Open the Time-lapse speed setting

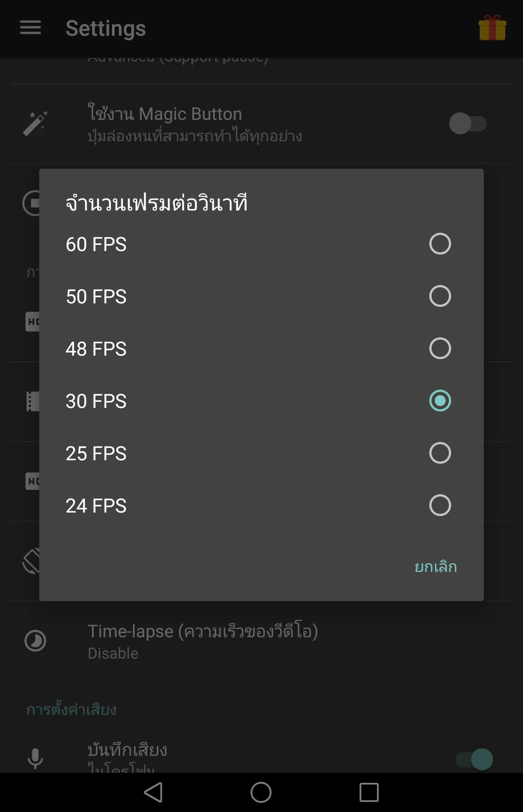coord(261,641)
